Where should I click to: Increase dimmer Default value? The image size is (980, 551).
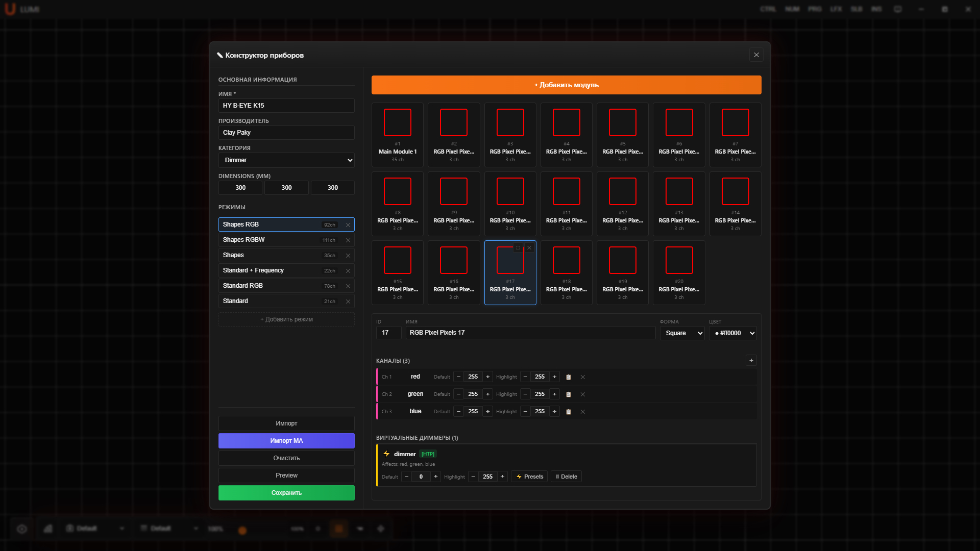coord(435,477)
